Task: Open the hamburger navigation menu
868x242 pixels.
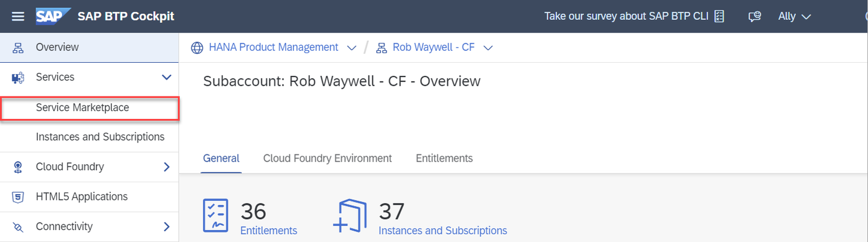Action: coord(18,16)
